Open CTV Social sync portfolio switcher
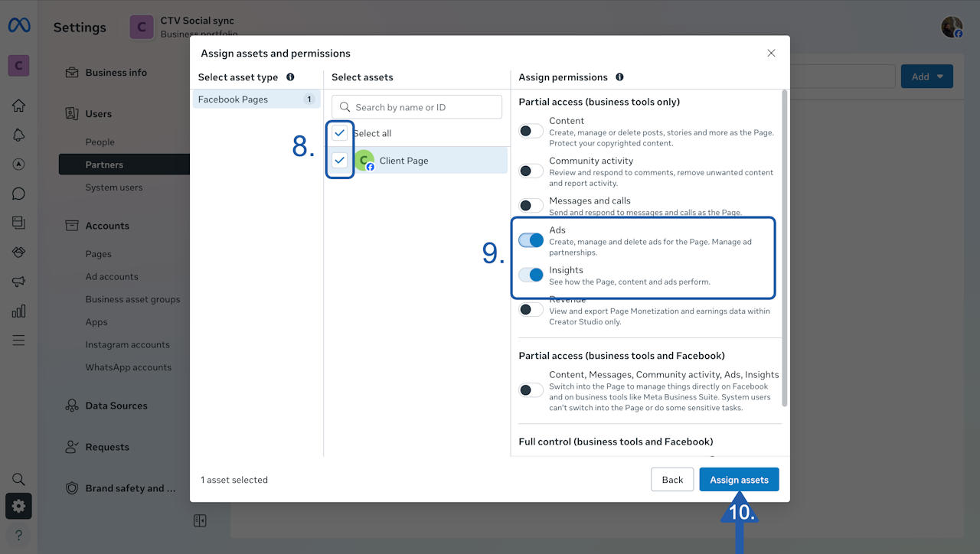 184,27
